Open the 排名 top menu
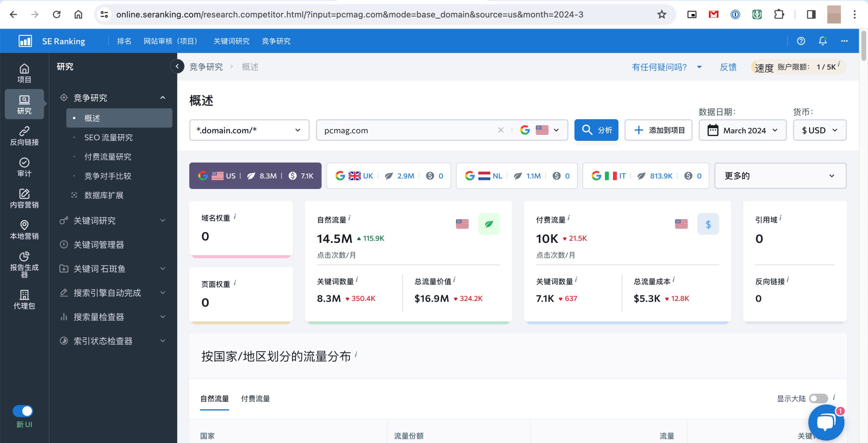 (124, 41)
